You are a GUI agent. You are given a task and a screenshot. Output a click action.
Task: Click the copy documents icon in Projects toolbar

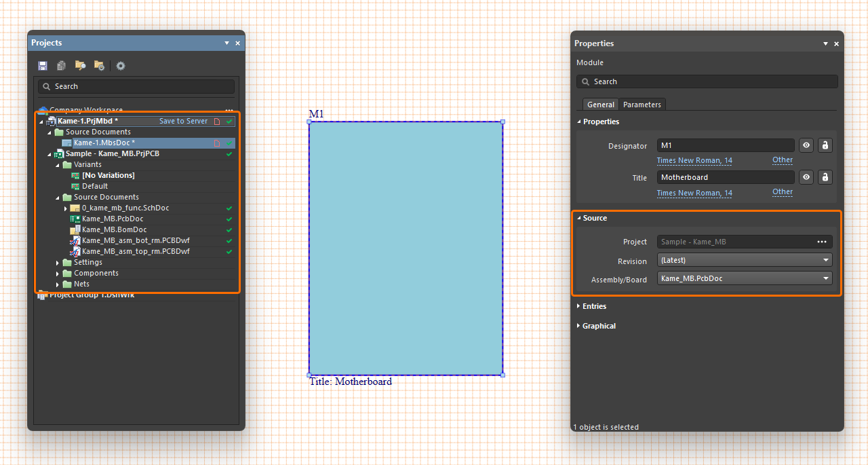click(x=61, y=66)
